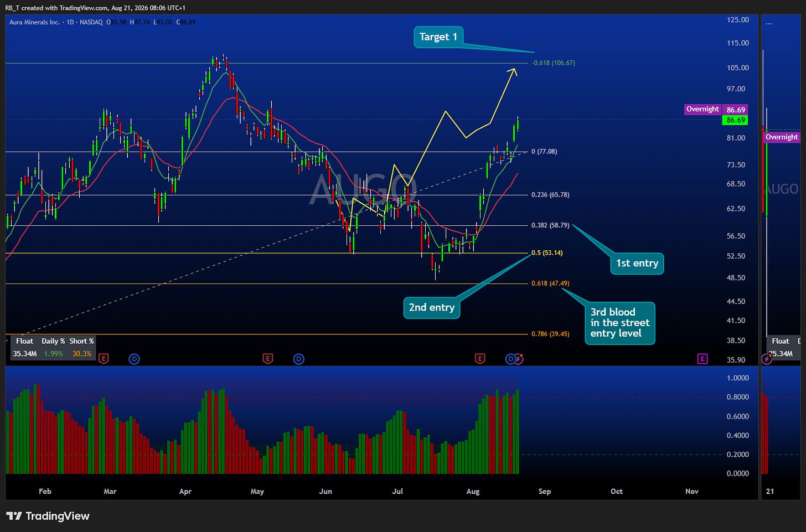The width and height of the screenshot is (806, 532).
Task: Click 125.00 on the price axis
Action: (x=738, y=20)
